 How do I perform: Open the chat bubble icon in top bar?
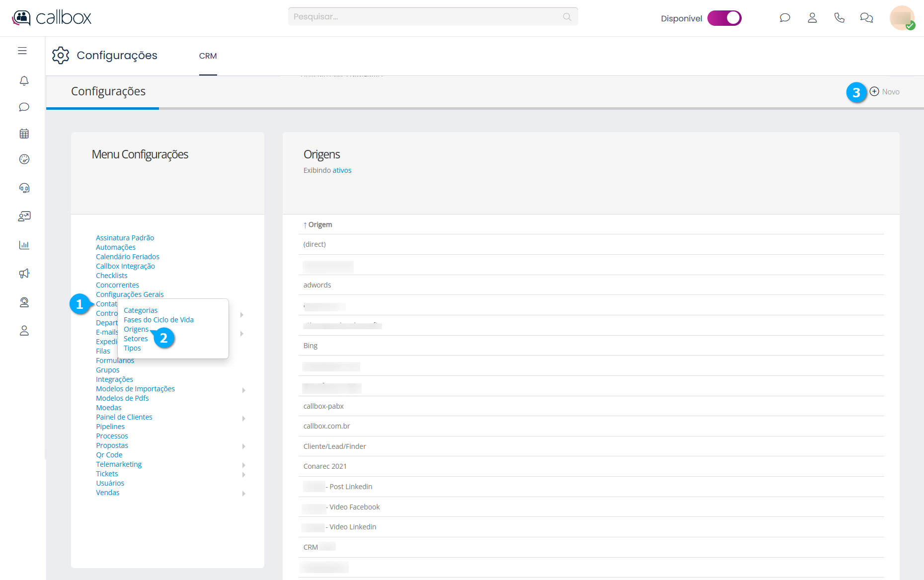pyautogui.click(x=785, y=18)
